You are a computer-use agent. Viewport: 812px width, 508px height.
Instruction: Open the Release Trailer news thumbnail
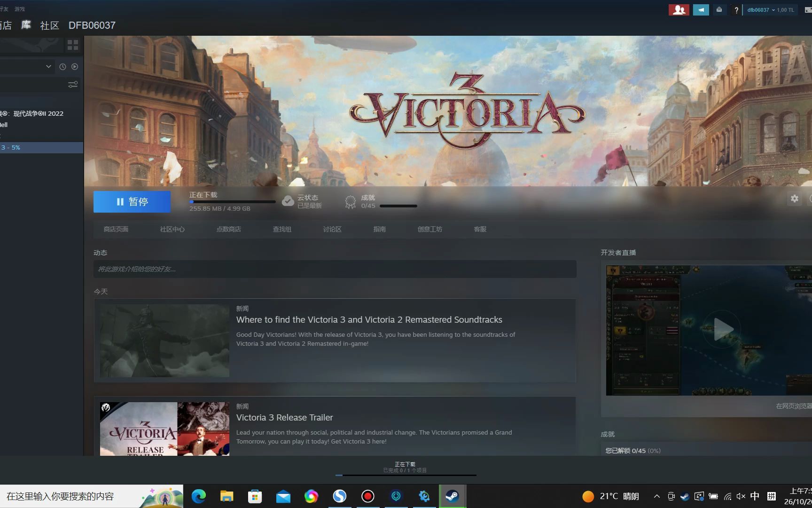pyautogui.click(x=164, y=429)
